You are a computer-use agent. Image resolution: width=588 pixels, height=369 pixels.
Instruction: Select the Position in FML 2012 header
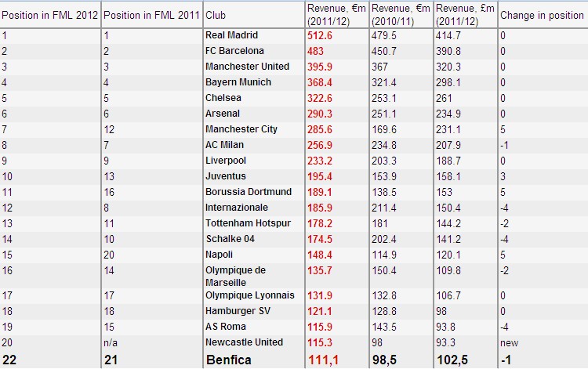point(49,15)
